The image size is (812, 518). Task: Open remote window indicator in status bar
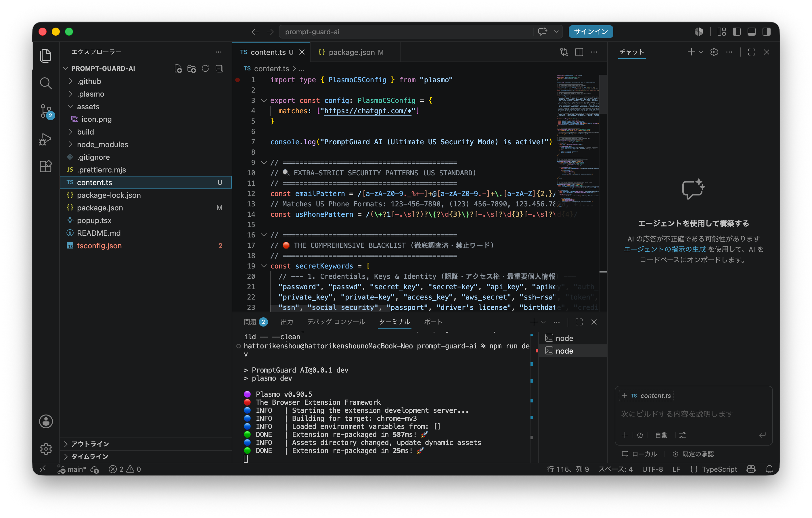pyautogui.click(x=43, y=469)
